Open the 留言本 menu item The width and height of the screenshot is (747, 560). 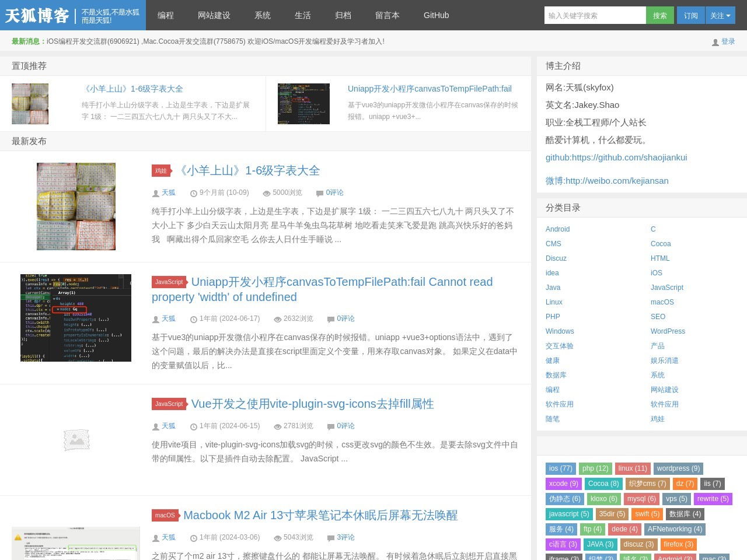click(388, 15)
